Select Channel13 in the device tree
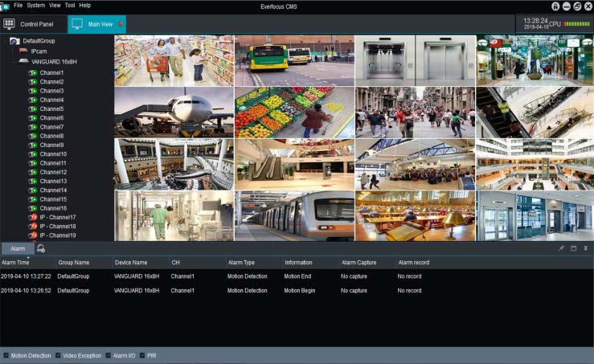Image resolution: width=594 pixels, height=364 pixels. coord(53,182)
